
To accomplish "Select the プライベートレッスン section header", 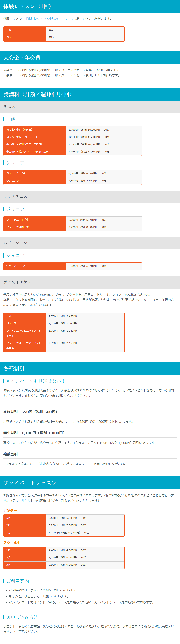I will click(30, 483).
